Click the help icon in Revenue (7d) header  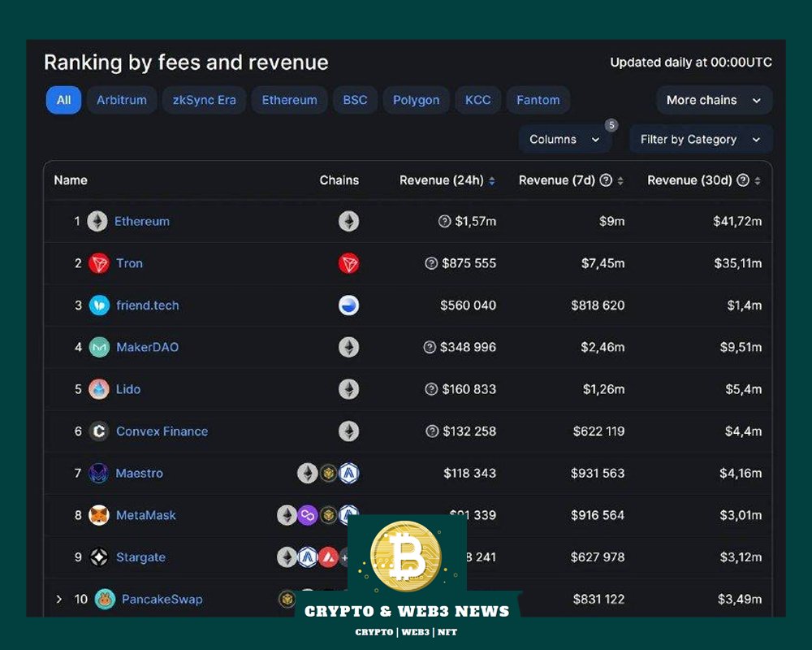(x=606, y=180)
